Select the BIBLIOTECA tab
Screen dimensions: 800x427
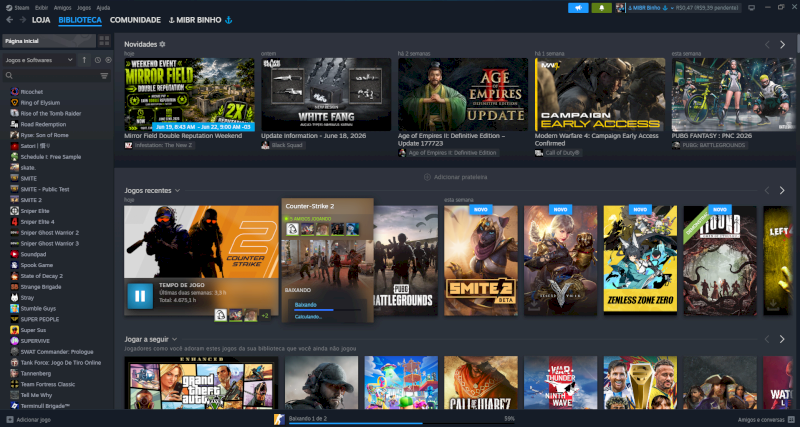80,20
